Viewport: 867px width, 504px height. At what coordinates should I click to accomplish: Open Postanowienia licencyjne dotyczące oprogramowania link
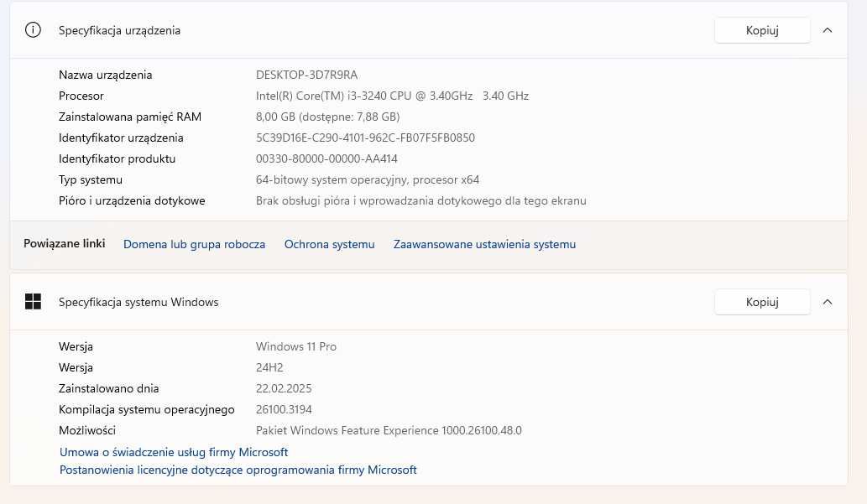pos(238,470)
